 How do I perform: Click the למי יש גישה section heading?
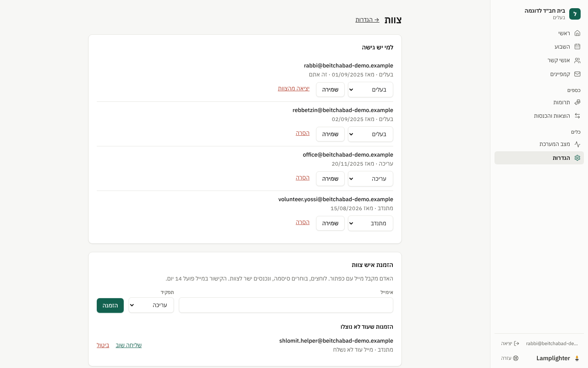pos(378,47)
